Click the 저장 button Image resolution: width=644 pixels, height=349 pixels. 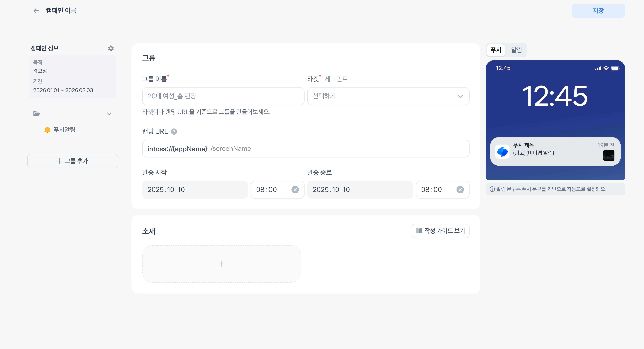point(598,11)
